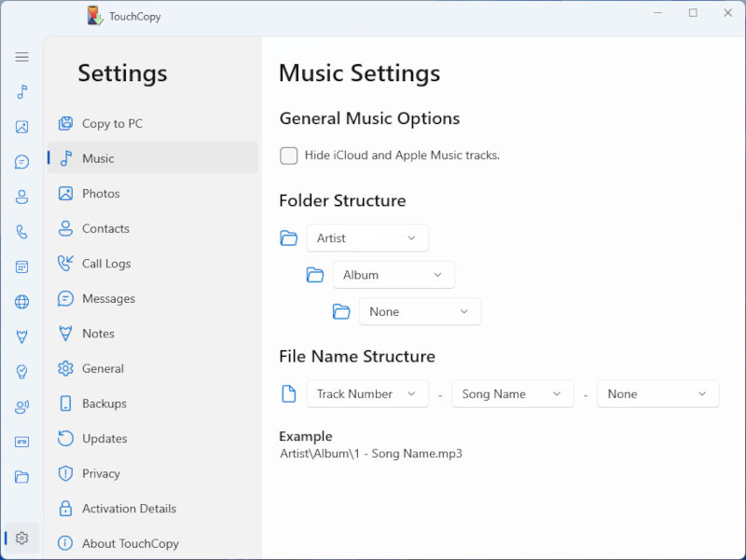The width and height of the screenshot is (746, 560).
Task: Minimize the TouchCopy window
Action: click(658, 13)
